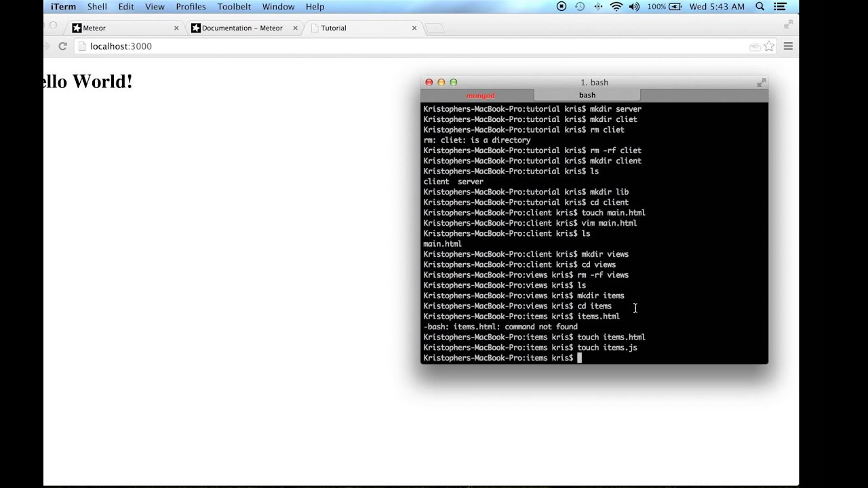Image resolution: width=868 pixels, height=488 pixels.
Task: Switch to Documentation – Meteor tab
Action: coord(244,28)
